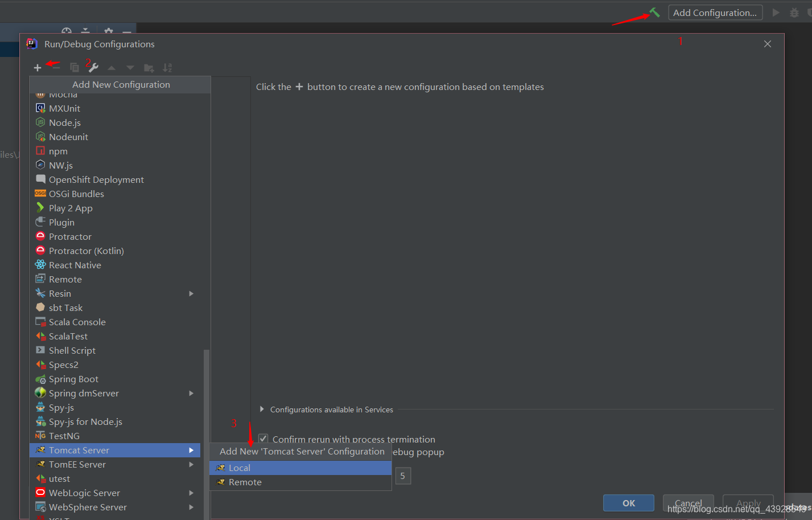Select Specs2 configuration type
812x520 pixels.
pyautogui.click(x=115, y=365)
